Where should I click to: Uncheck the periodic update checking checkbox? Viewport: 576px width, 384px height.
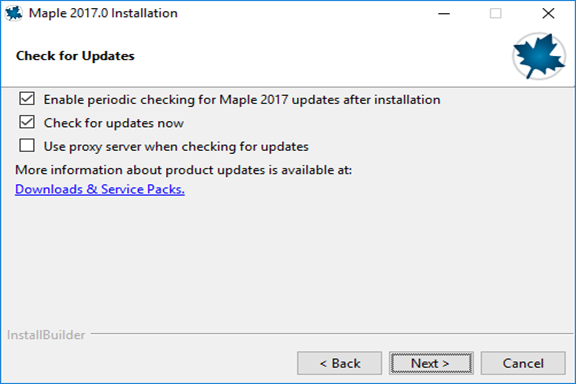click(27, 99)
